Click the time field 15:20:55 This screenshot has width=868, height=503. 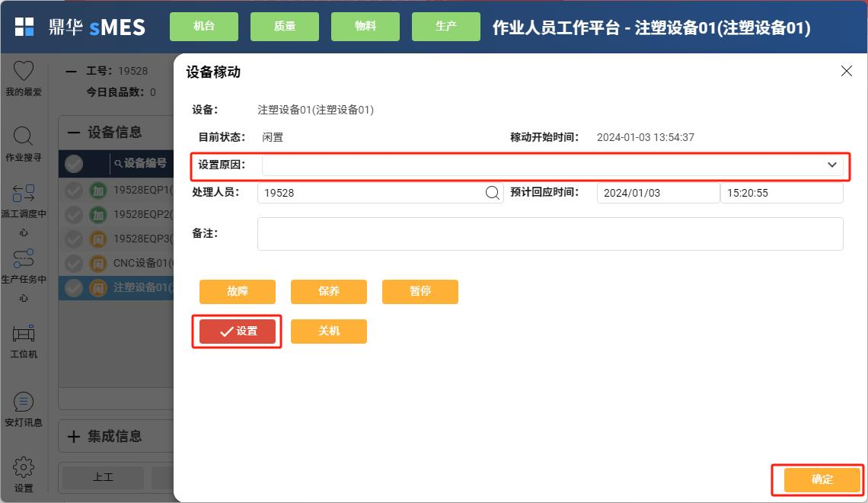tap(782, 193)
